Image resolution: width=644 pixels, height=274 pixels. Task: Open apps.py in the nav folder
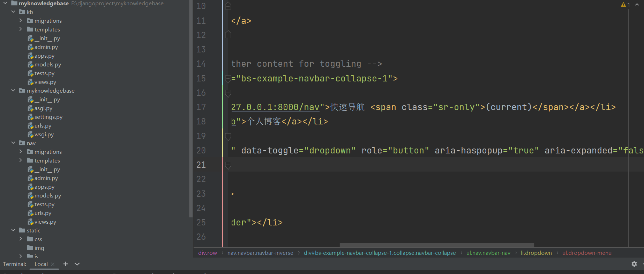pos(44,187)
